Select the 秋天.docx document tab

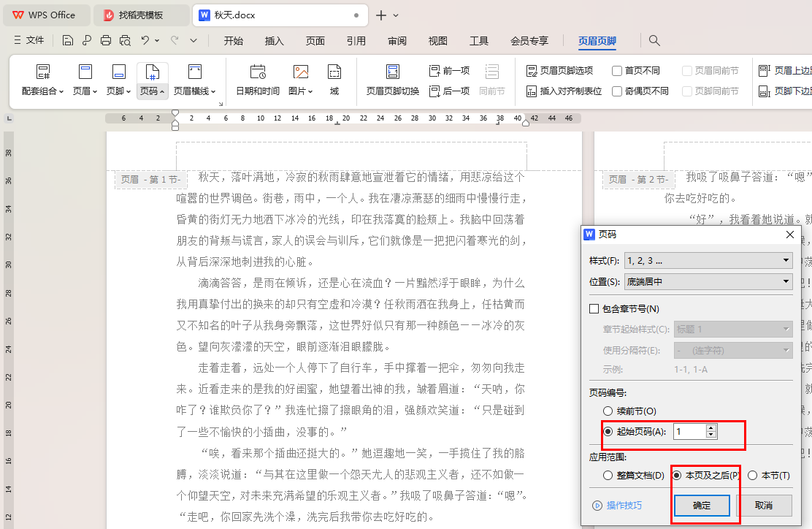tap(280, 15)
